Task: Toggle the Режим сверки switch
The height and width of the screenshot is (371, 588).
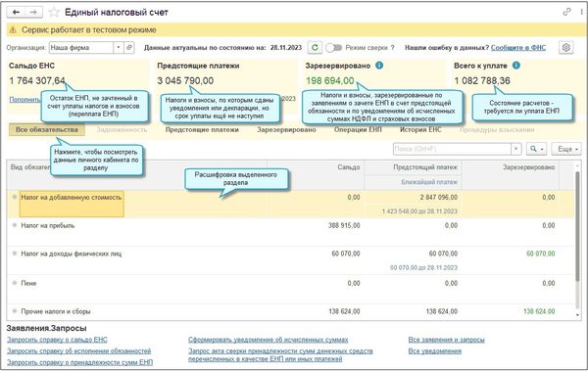Action: pyautogui.click(x=333, y=48)
